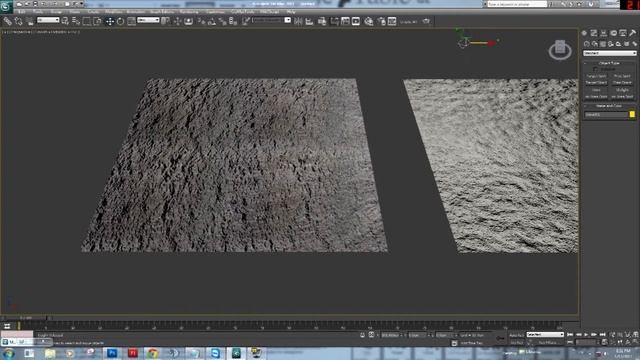Switch to the Modify panel tab

(x=594, y=33)
